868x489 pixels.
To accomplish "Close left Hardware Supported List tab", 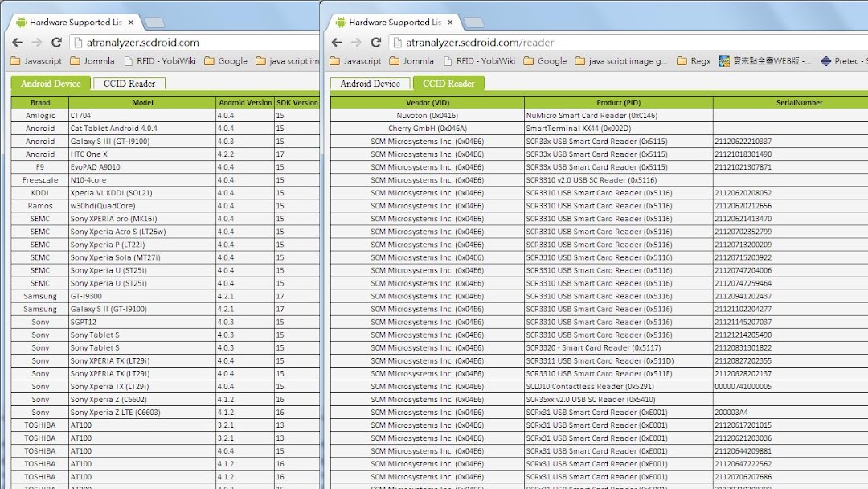I will [x=131, y=23].
